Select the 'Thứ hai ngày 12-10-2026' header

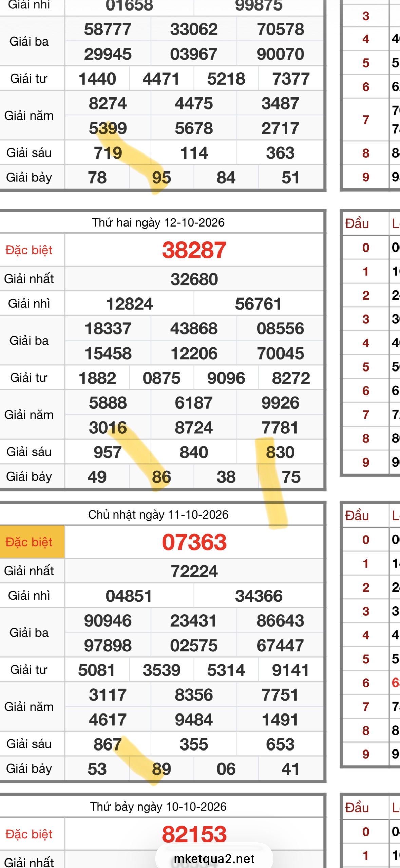pyautogui.click(x=158, y=222)
